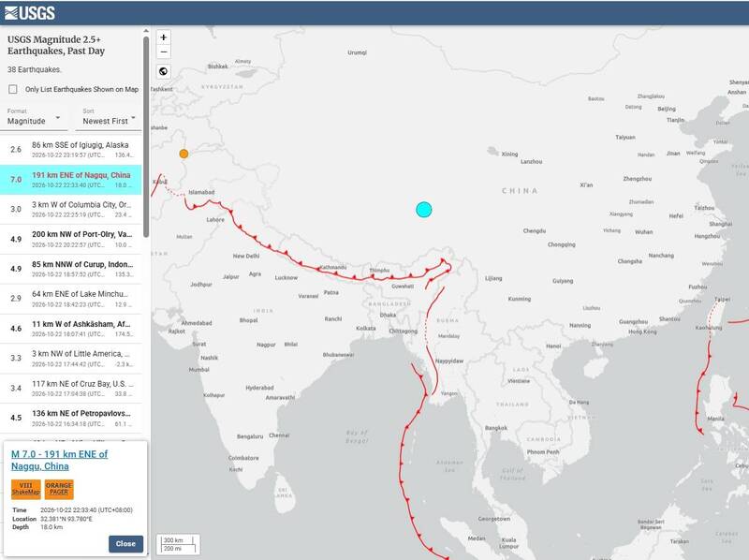The width and height of the screenshot is (749, 560).
Task: Open the Sort Newest First dropdown
Action: click(x=109, y=118)
